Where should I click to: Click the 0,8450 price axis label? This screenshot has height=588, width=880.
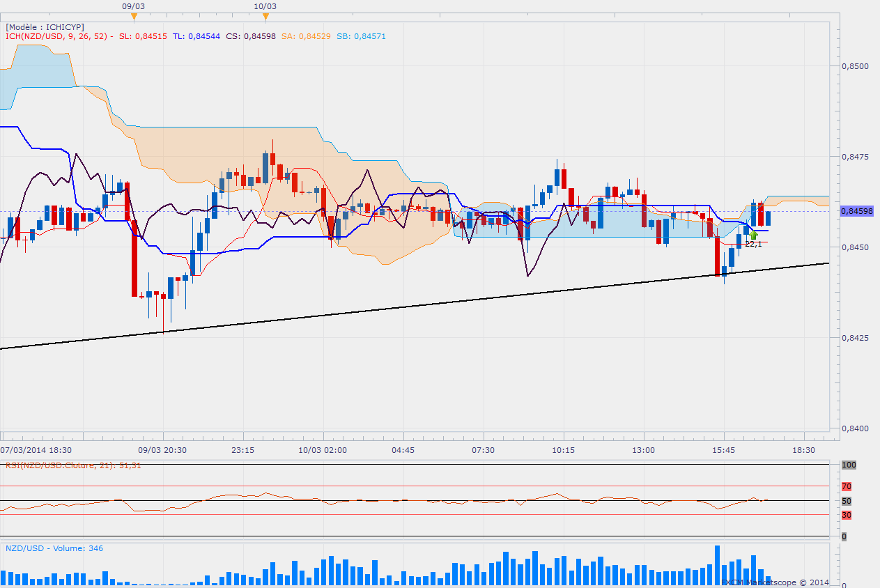point(855,247)
